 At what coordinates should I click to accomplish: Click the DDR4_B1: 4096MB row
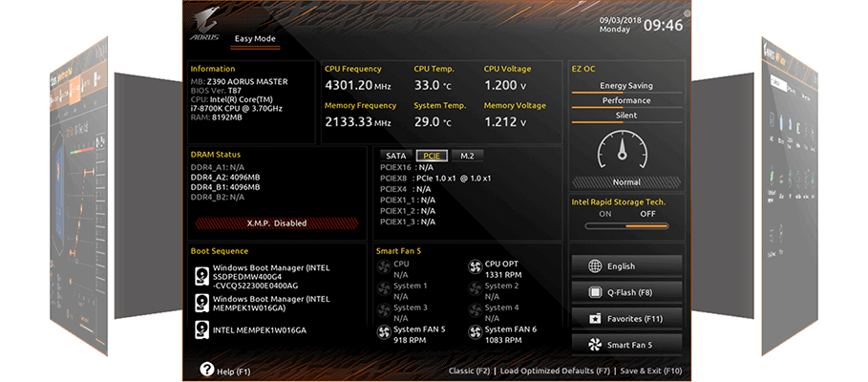tap(225, 187)
